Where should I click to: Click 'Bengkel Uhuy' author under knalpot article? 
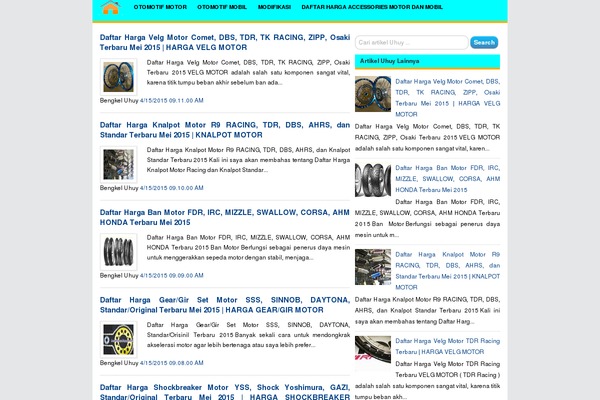tap(119, 188)
